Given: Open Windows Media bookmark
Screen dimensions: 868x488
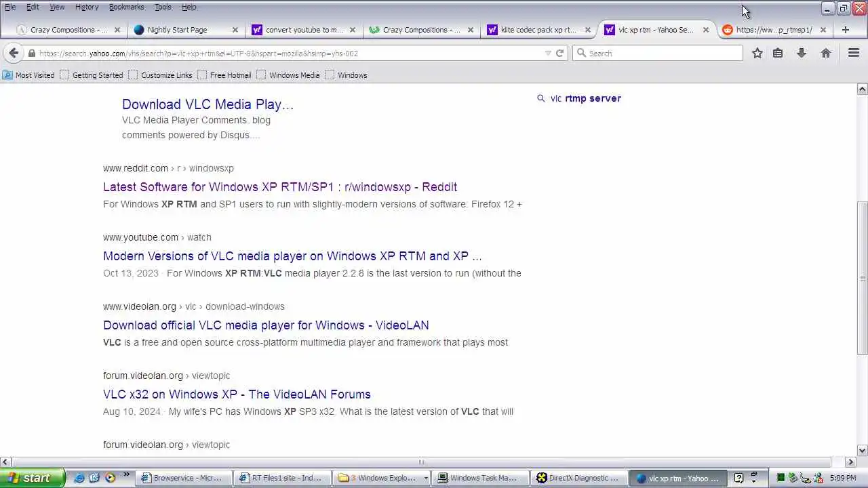Looking at the screenshot, I should 288,75.
